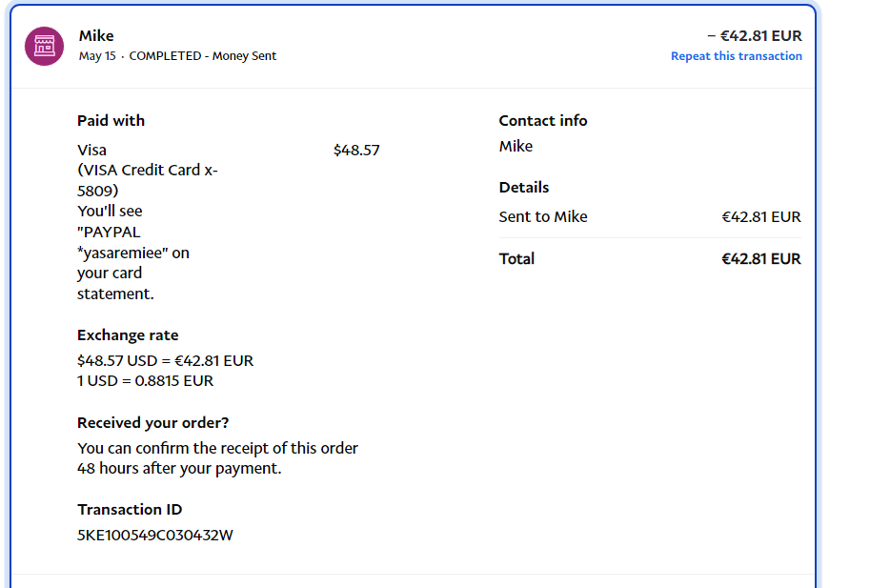Click the confirm receipt of order message
This screenshot has height=588, width=890.
pyautogui.click(x=217, y=458)
